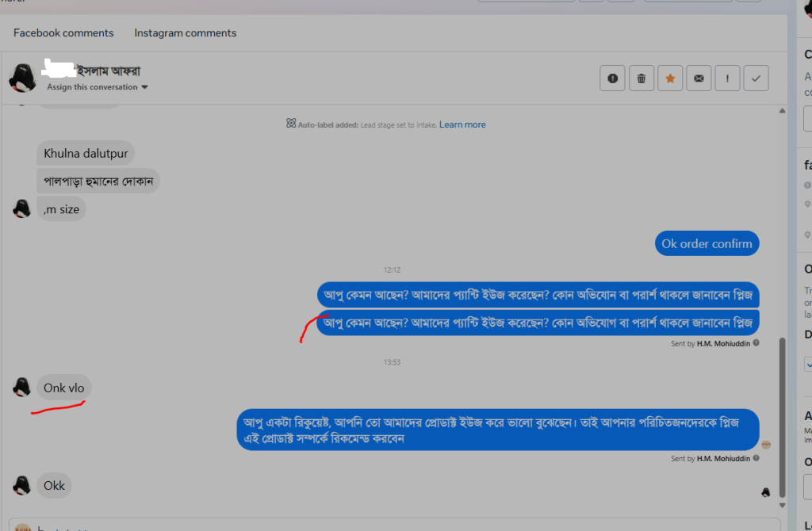The width and height of the screenshot is (812, 531).
Task: Click the 'Ok order confirm' message bubble
Action: (x=707, y=244)
